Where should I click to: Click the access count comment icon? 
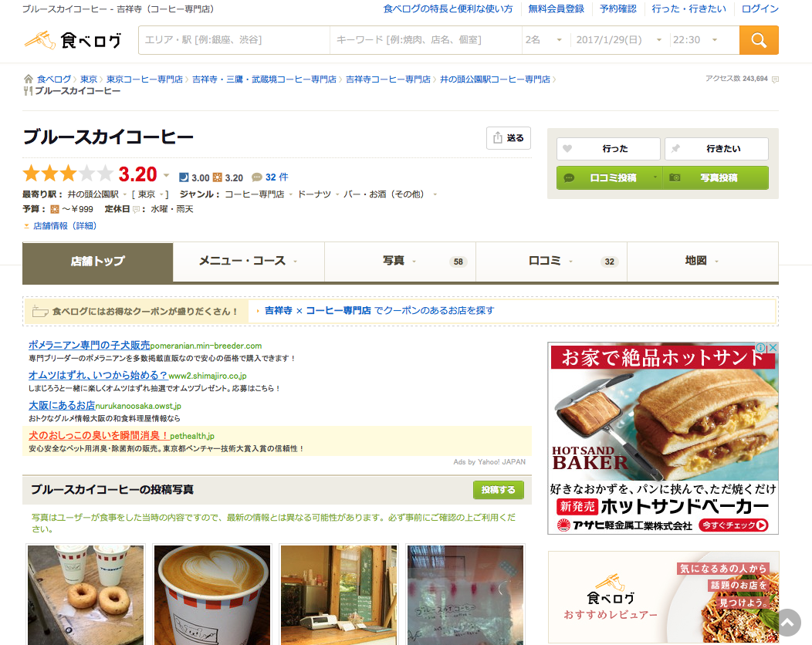(775, 79)
